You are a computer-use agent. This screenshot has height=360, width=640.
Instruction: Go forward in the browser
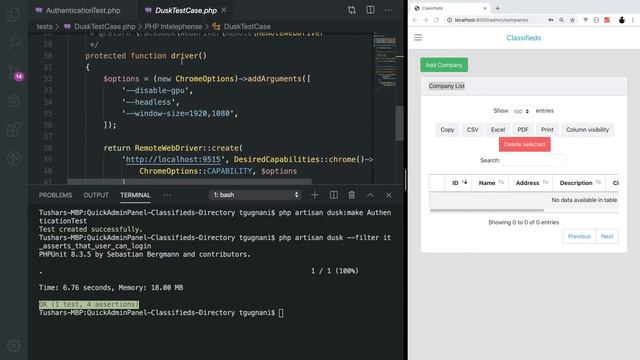[x=426, y=20]
